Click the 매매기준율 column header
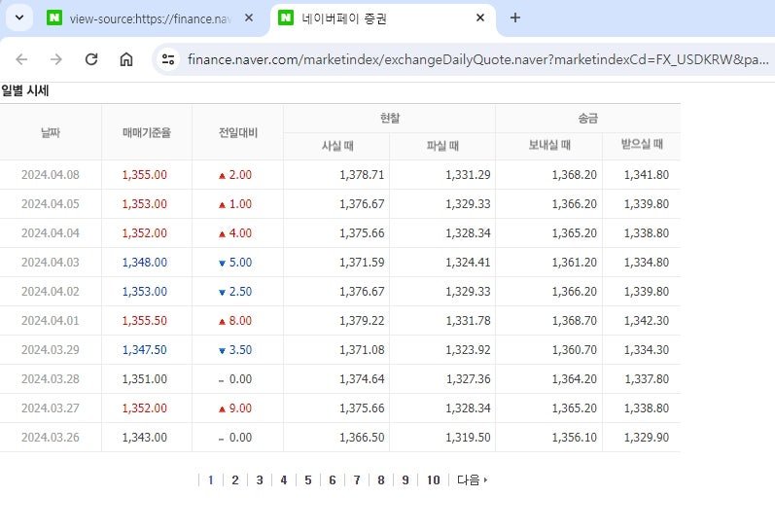 click(x=147, y=132)
